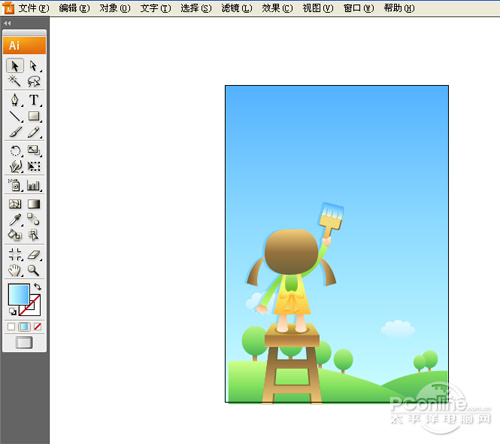Select the Crop Area tool

click(15, 254)
